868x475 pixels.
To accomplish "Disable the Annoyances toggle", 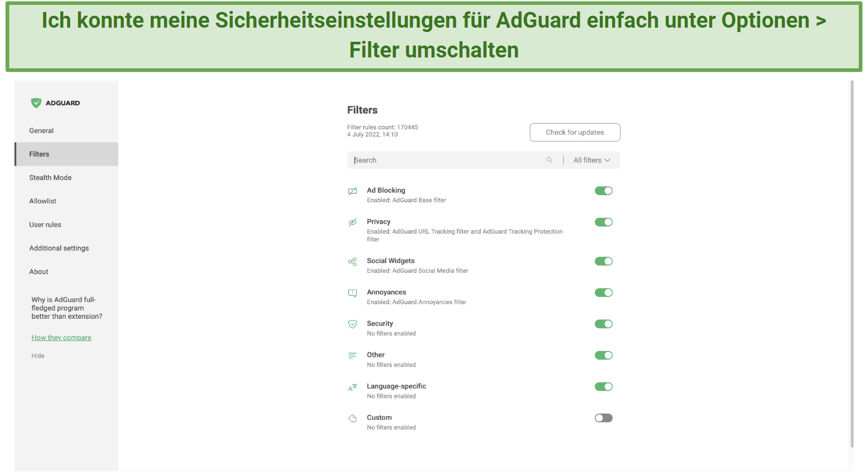I will tap(603, 293).
